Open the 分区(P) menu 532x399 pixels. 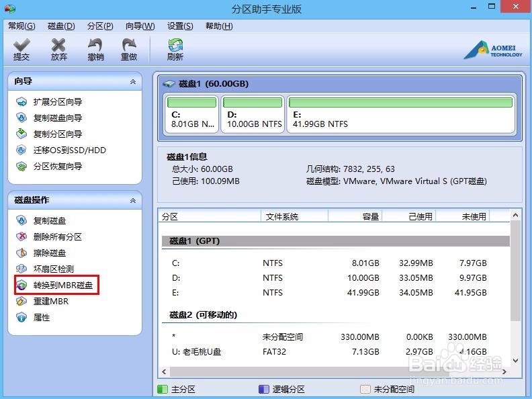tap(100, 26)
